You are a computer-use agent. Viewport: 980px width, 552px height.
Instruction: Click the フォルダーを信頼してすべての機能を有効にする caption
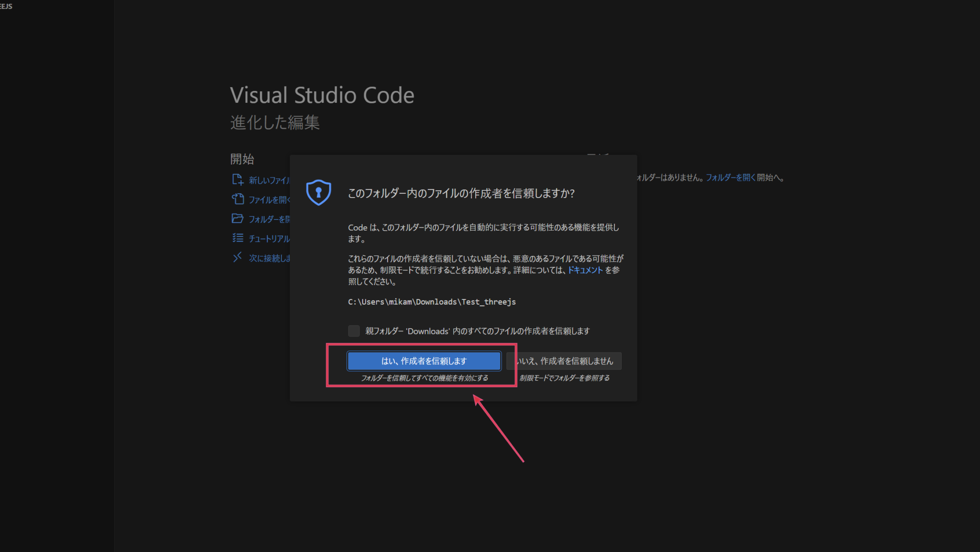pyautogui.click(x=424, y=378)
